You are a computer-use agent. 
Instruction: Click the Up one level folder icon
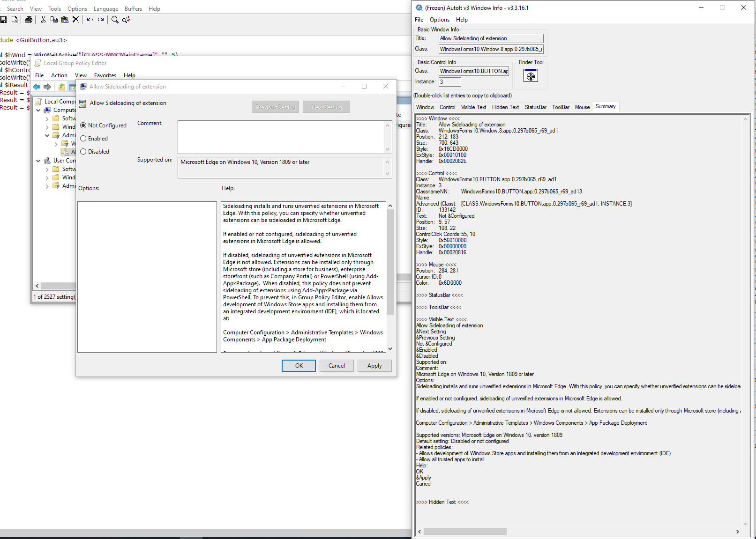(x=62, y=87)
